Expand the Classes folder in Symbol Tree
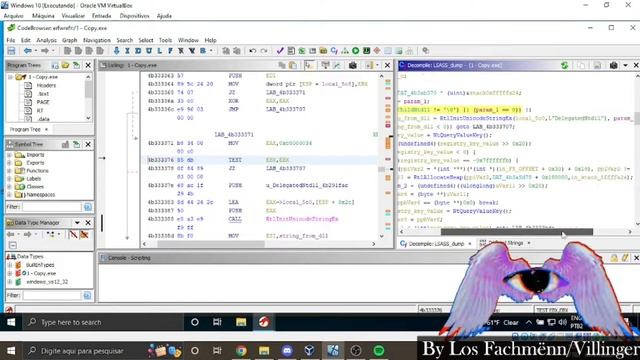The image size is (640, 360). [x=9, y=187]
